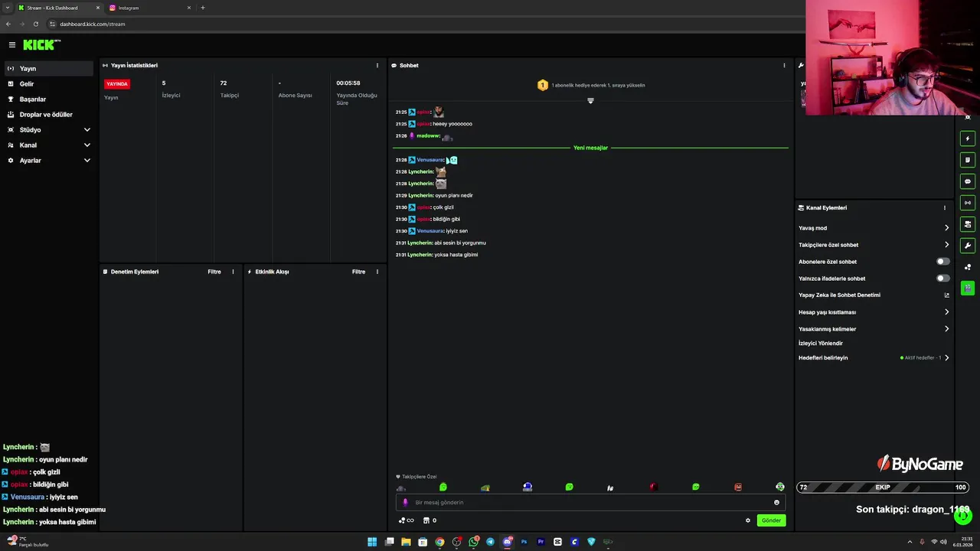Open Etkinlik Akışı panel three-dot menu
980x551 pixels.
coord(377,272)
